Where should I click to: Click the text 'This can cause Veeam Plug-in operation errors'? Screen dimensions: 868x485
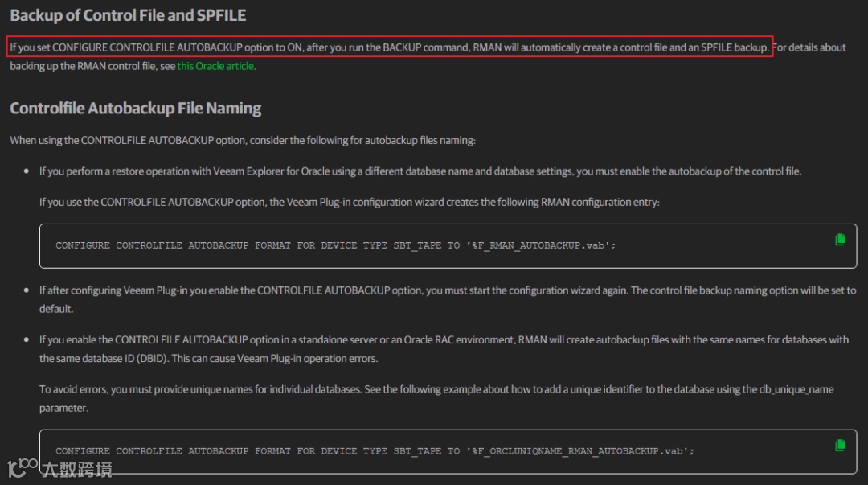point(275,359)
